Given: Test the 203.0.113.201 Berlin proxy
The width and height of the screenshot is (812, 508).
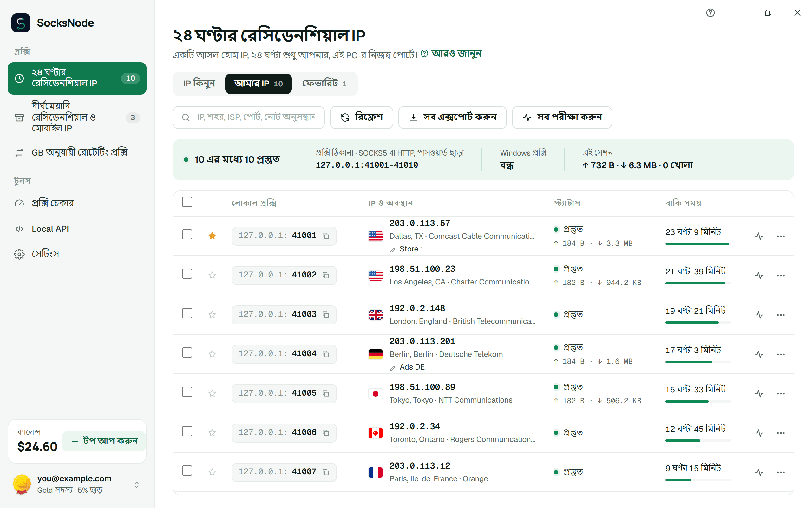Looking at the screenshot, I should click(x=759, y=354).
